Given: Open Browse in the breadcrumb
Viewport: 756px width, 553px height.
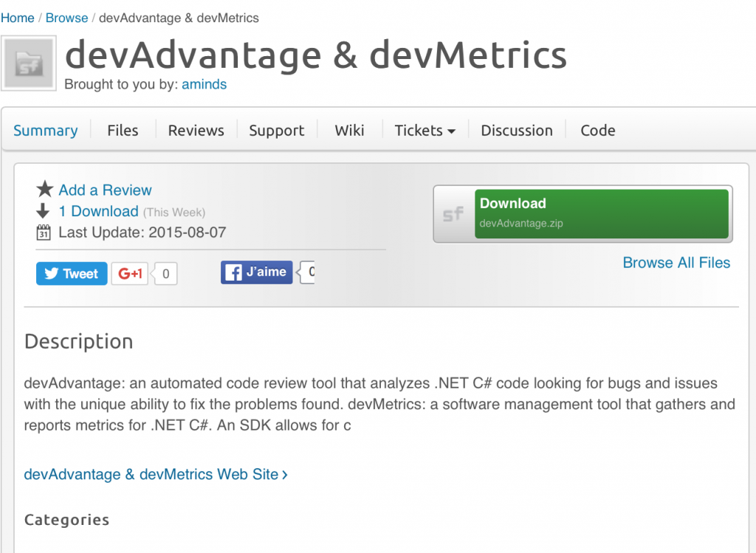Looking at the screenshot, I should (x=67, y=18).
